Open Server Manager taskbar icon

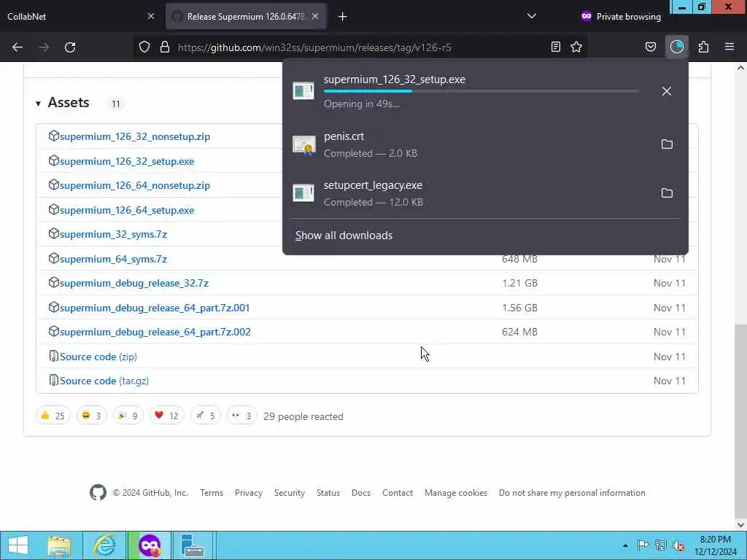point(193,545)
